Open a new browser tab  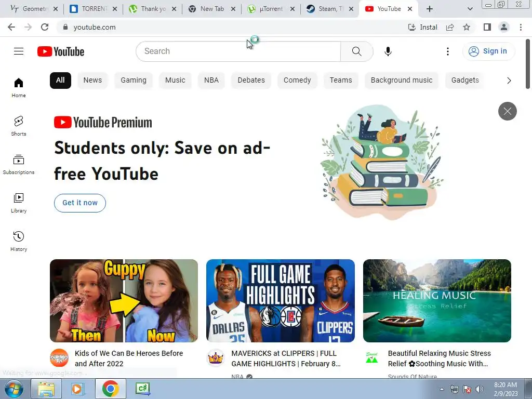click(x=430, y=9)
